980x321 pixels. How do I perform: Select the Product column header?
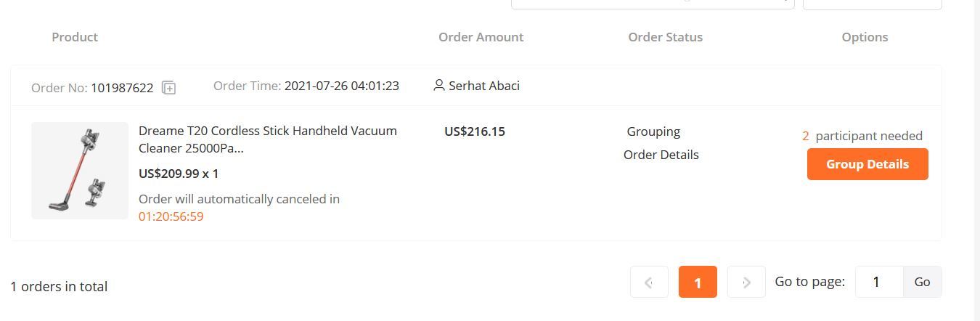pyautogui.click(x=75, y=37)
